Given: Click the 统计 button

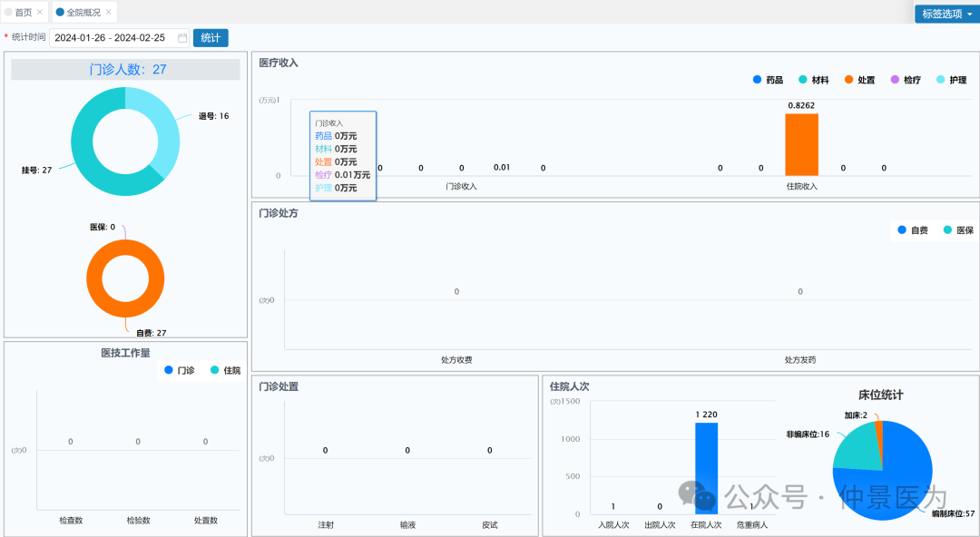Looking at the screenshot, I should click(211, 38).
